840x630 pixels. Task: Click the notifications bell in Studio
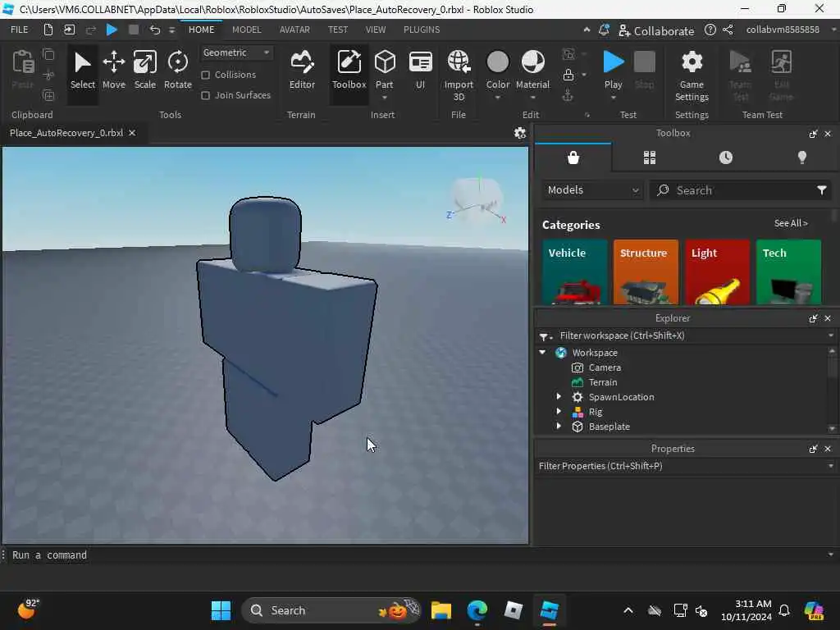(x=604, y=30)
